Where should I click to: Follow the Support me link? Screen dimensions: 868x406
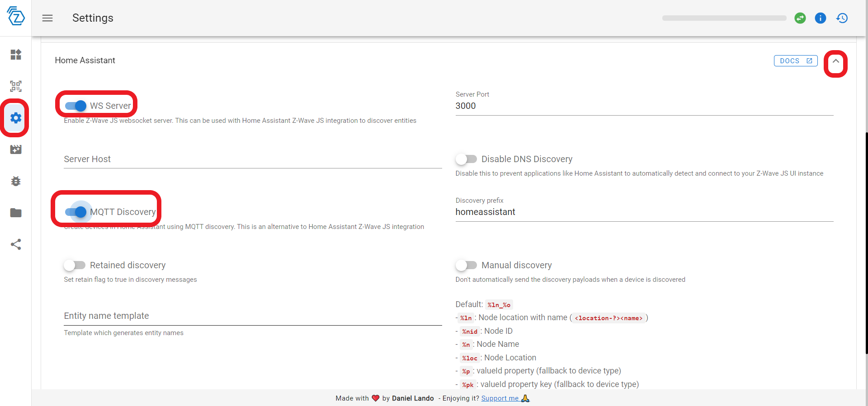(505, 398)
